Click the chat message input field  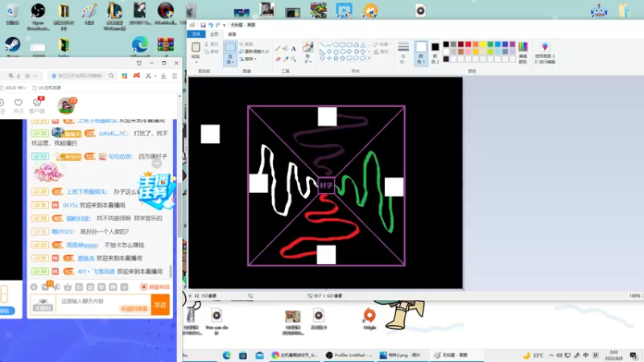coord(104,305)
